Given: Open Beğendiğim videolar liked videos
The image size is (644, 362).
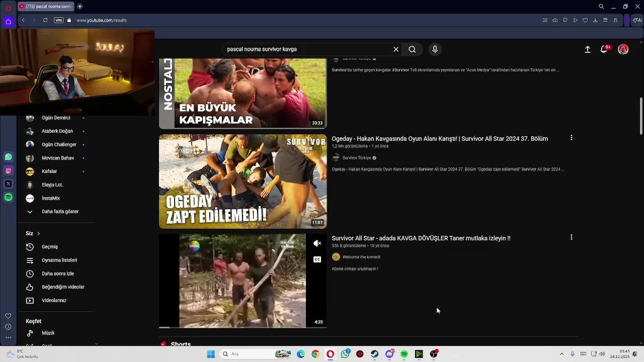Looking at the screenshot, I should 55,287.
